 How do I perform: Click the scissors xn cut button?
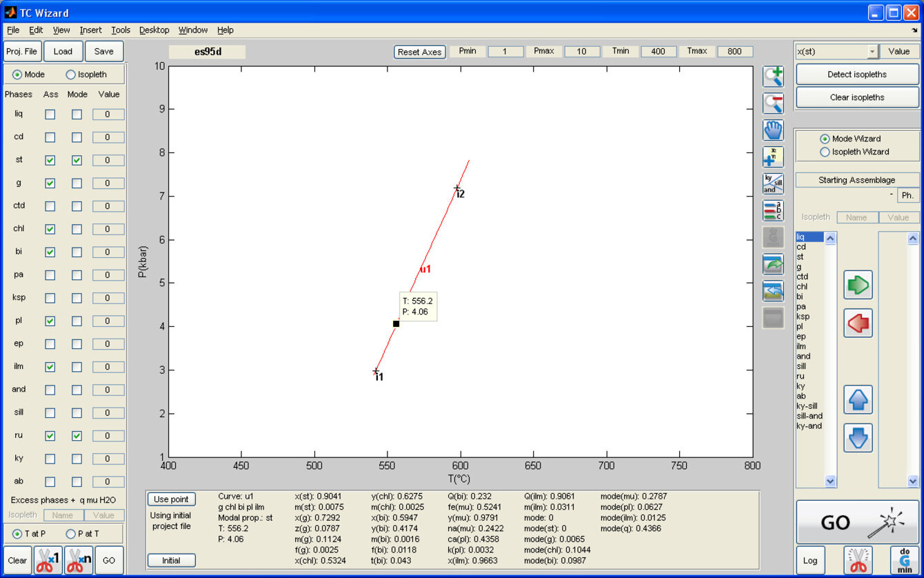click(x=79, y=560)
